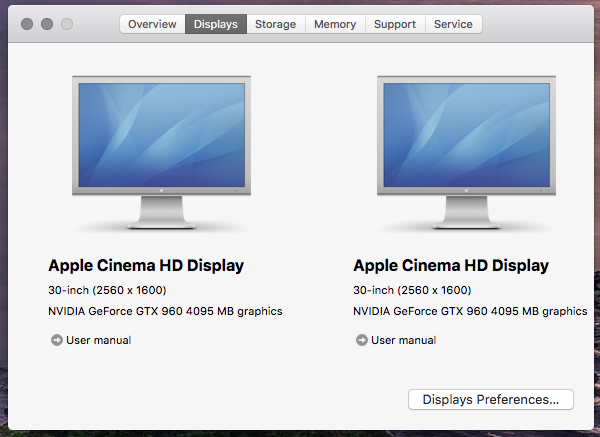Image resolution: width=600 pixels, height=437 pixels.
Task: Click right display's 30-inch (2560 x 1600) text
Action: point(412,290)
